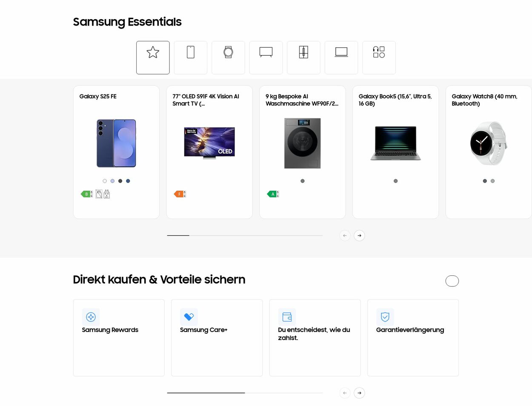Go to previous Vorteile benefit cards
Image resolution: width=532 pixels, height=406 pixels.
click(x=345, y=393)
